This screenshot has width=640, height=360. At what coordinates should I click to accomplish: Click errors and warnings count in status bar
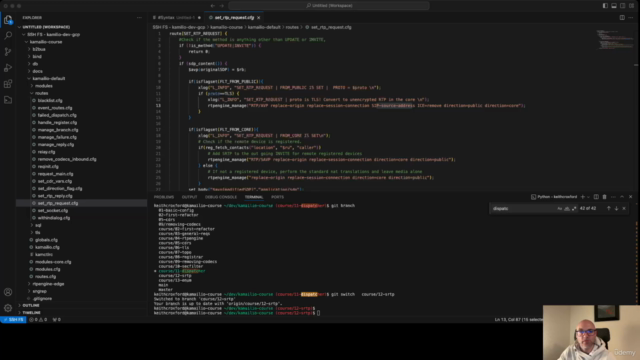(38, 320)
